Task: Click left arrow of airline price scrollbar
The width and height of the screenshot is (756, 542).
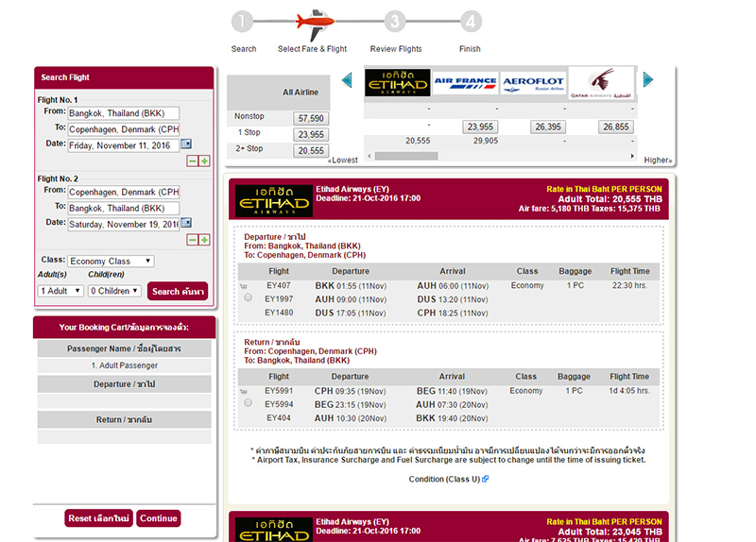Action: pos(369,156)
